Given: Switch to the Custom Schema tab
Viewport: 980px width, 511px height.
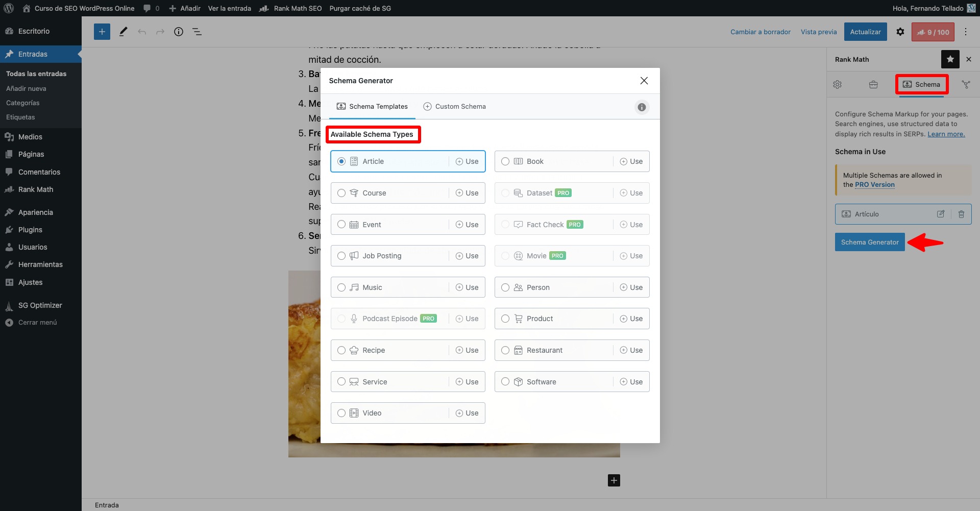Looking at the screenshot, I should coord(455,106).
